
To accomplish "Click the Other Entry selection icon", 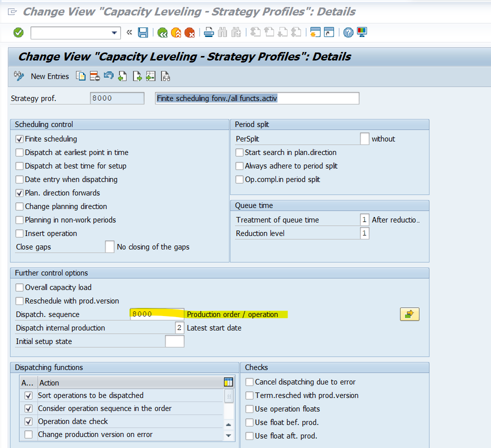I will pos(151,76).
